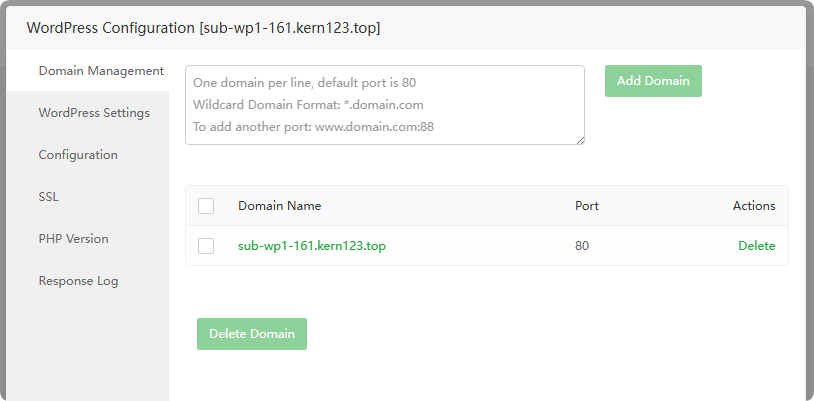
Task: Grab the text area resize handle
Action: pos(580,140)
